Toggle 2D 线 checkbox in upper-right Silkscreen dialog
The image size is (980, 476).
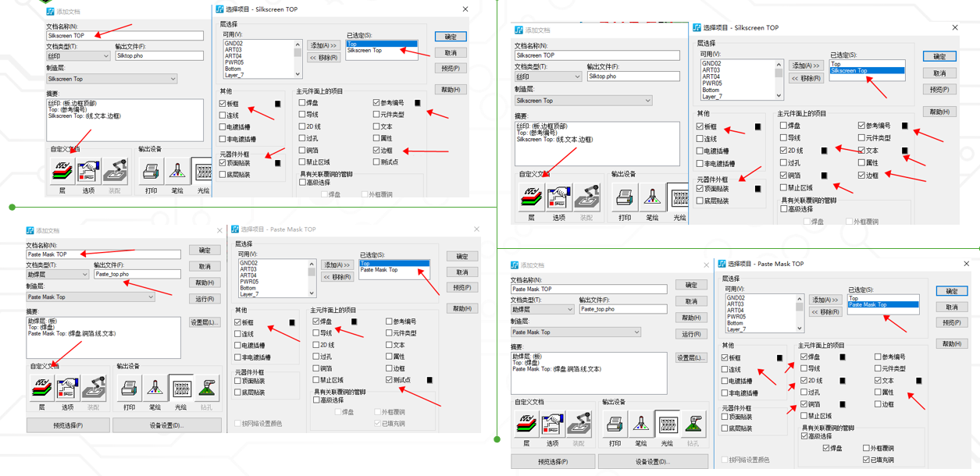(783, 150)
